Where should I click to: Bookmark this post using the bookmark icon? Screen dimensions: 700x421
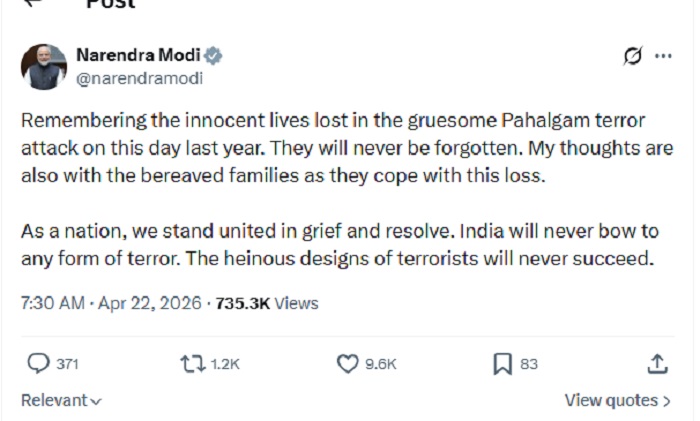coord(503,364)
